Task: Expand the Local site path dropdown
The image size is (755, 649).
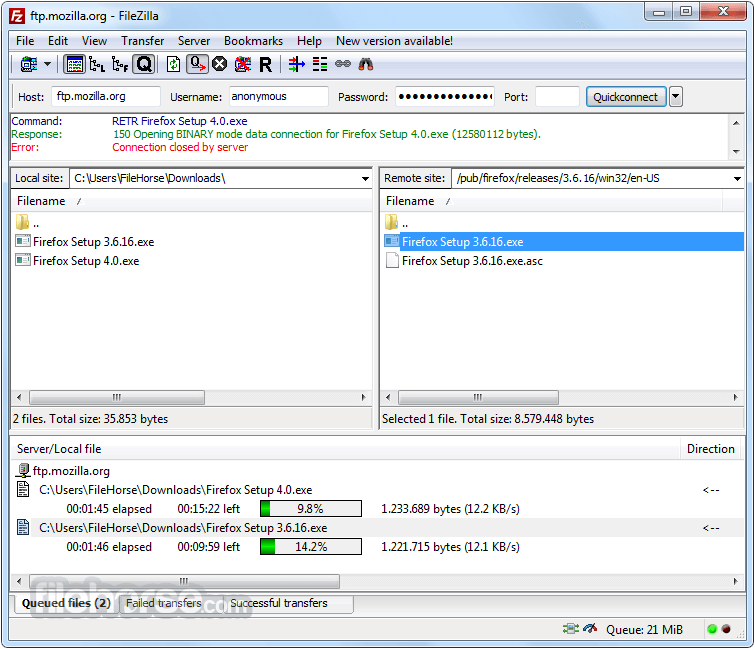Action: pyautogui.click(x=365, y=179)
